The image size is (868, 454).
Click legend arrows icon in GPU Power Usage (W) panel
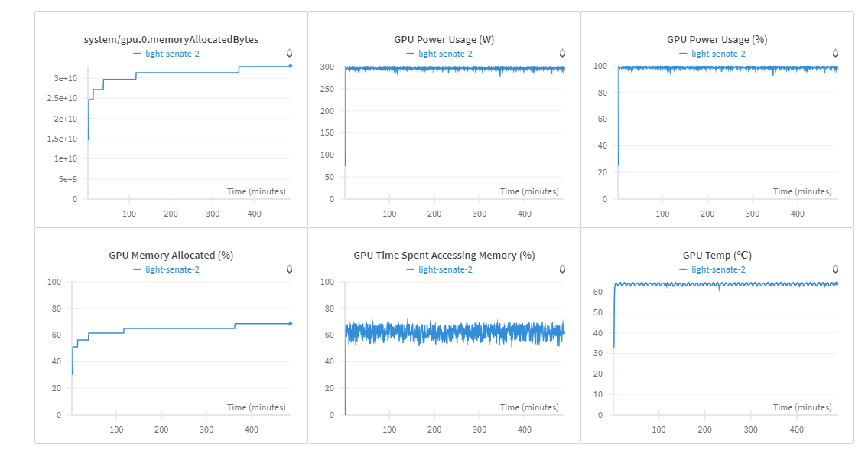(x=562, y=54)
